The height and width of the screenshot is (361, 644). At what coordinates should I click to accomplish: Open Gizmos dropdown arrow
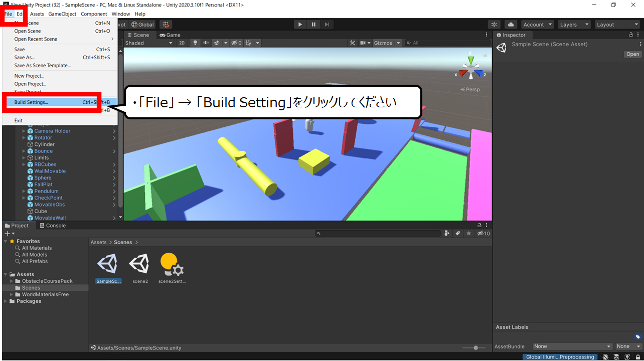pos(399,43)
